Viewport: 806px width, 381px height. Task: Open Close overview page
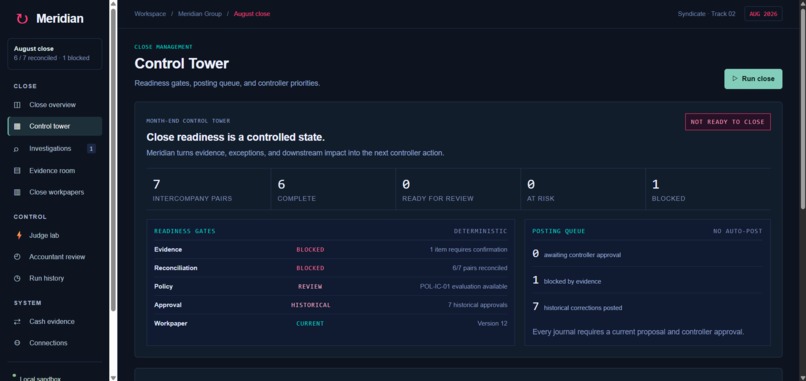(x=54, y=105)
